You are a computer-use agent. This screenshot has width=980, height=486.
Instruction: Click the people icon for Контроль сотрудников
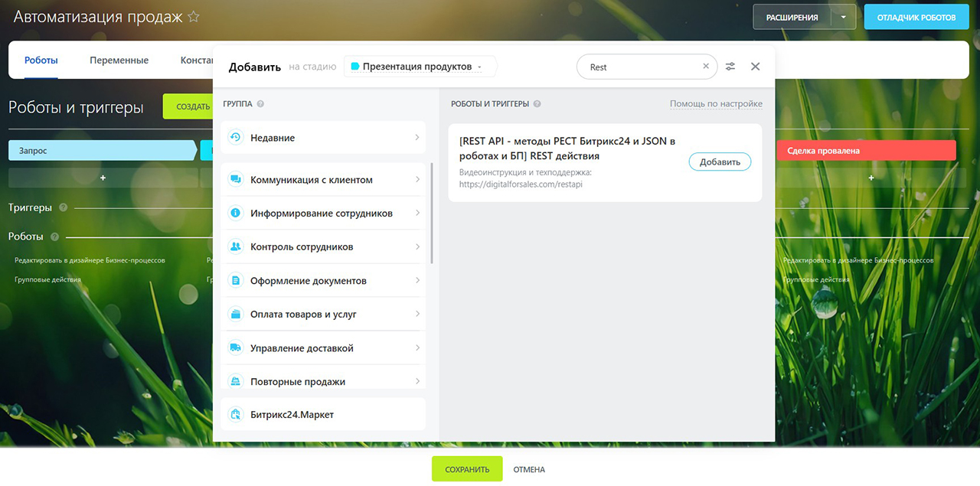point(236,247)
